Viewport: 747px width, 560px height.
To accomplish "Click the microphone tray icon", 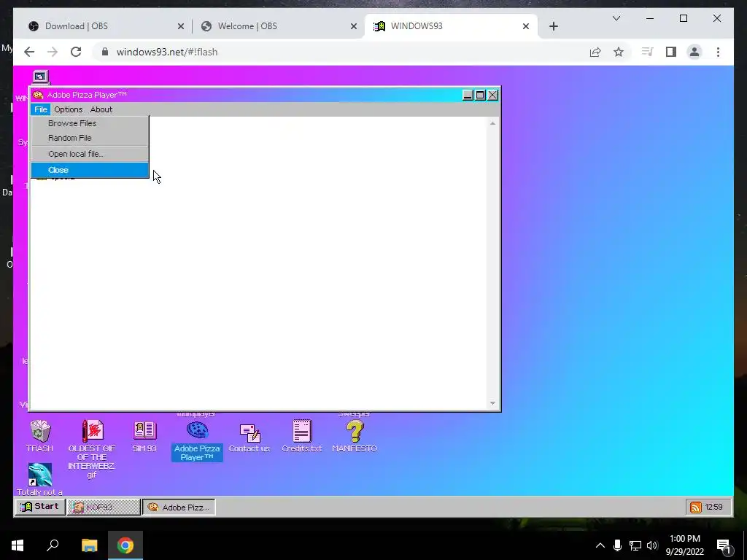I will [x=617, y=545].
